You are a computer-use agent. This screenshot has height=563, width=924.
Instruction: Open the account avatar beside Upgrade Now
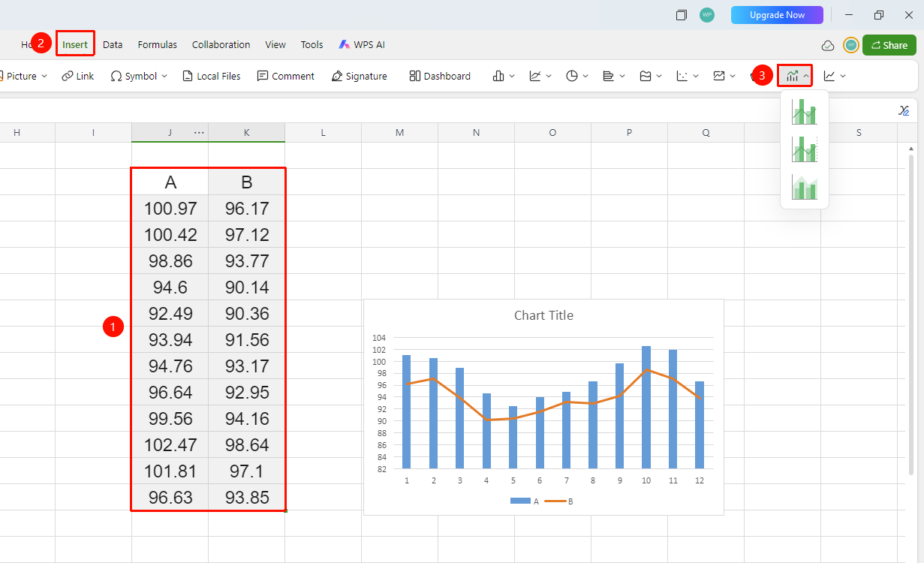[707, 15]
